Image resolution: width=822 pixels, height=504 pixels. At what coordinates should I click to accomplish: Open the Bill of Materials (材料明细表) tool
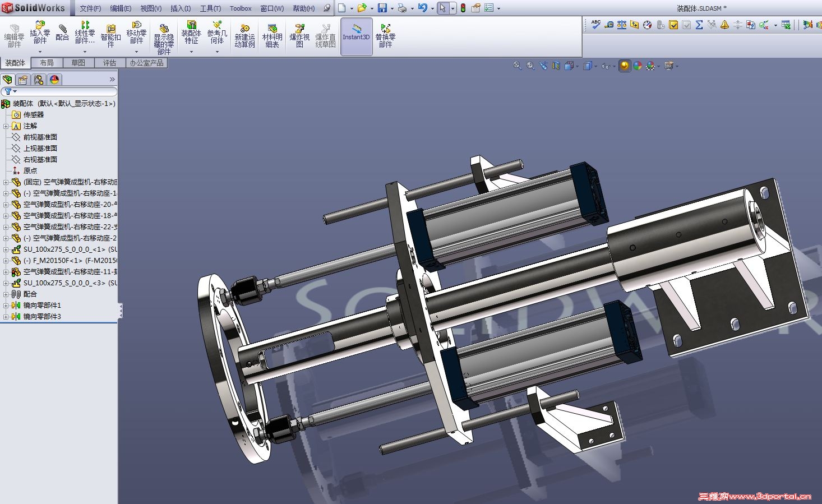pyautogui.click(x=272, y=36)
